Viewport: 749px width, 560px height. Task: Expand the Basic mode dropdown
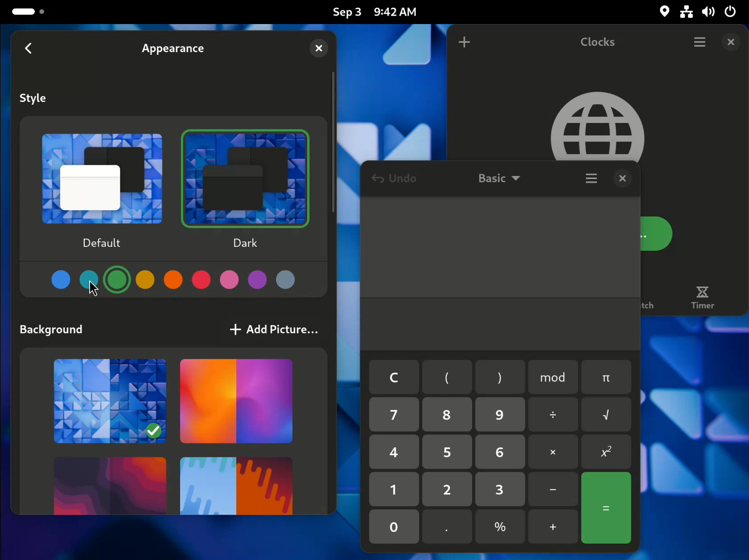499,178
